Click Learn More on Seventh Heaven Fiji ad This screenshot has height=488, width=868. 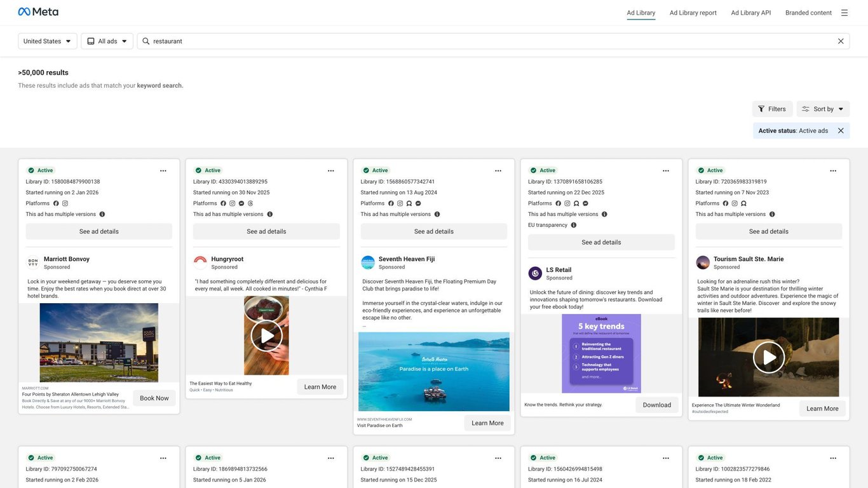(487, 423)
